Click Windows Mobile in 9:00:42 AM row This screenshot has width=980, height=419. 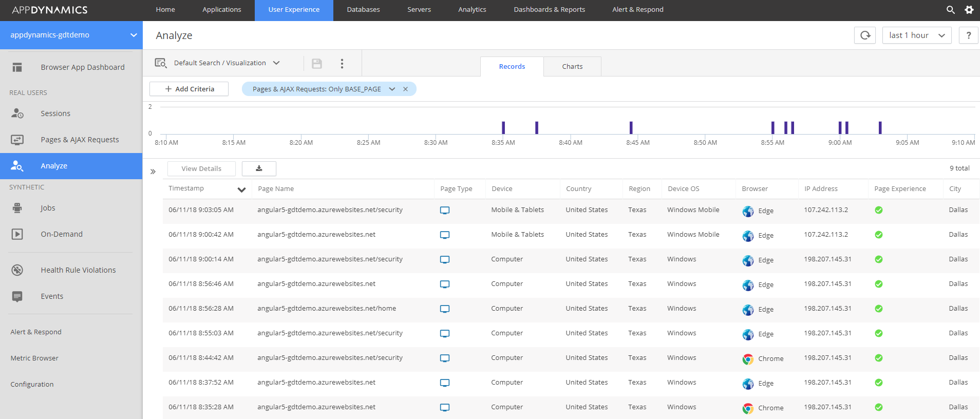[693, 235]
